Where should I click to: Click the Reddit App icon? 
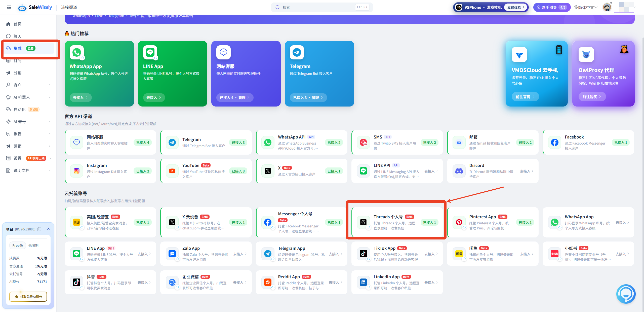point(268,283)
